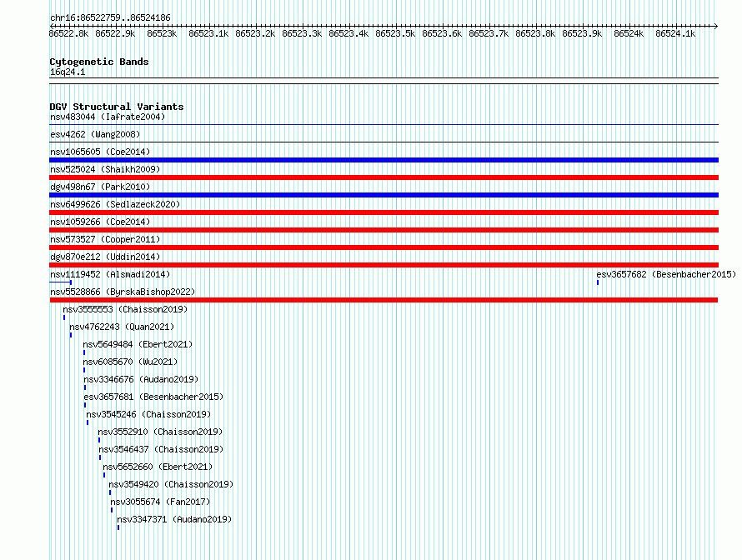
Task: Click the chr16:86522759..86524186 coordinate label
Action: 110,17
